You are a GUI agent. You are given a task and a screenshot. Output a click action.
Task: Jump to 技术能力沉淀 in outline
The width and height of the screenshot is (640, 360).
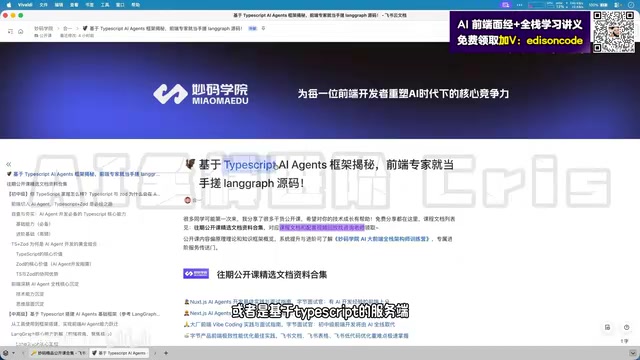(x=30, y=294)
